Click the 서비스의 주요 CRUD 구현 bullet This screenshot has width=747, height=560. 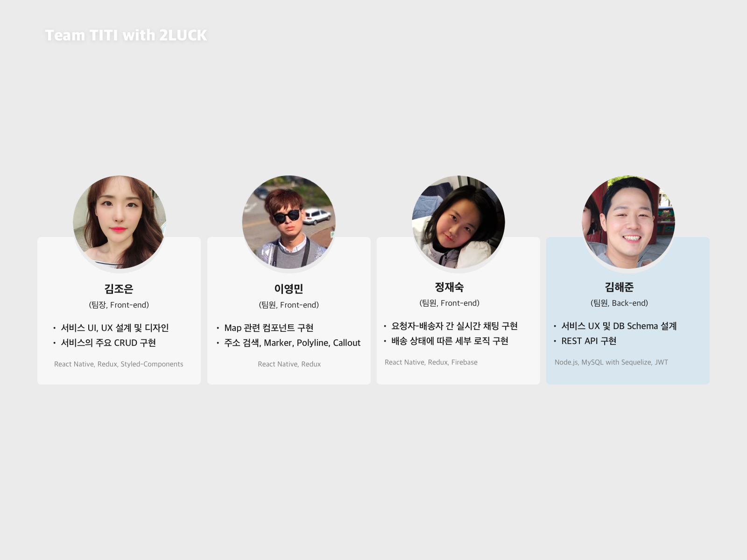click(x=108, y=343)
